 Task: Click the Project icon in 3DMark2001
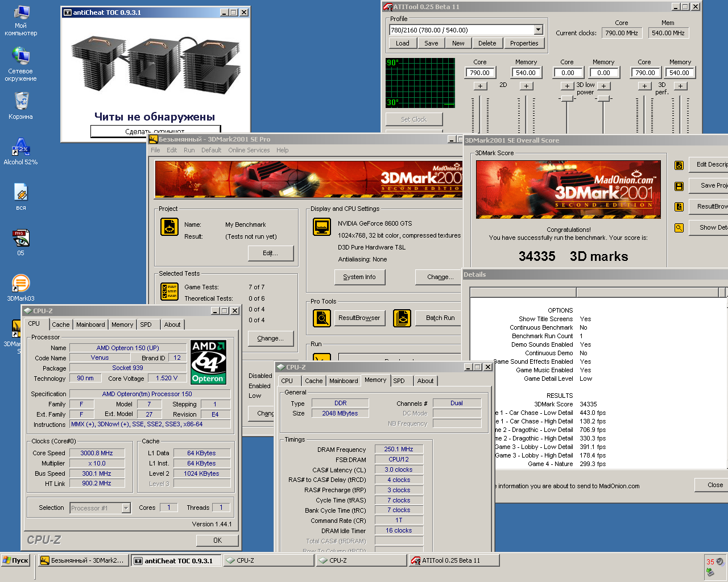point(169,226)
